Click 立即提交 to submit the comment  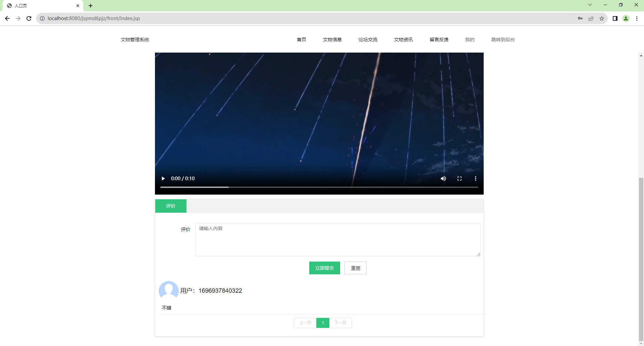pos(324,268)
